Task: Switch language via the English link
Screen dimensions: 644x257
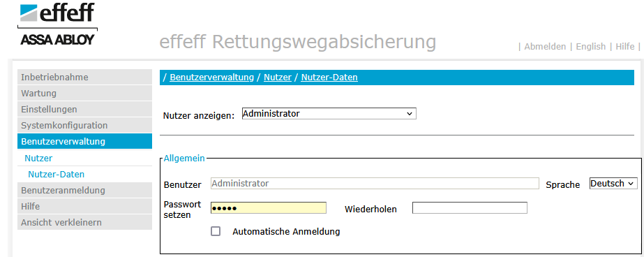Action: 590,47
